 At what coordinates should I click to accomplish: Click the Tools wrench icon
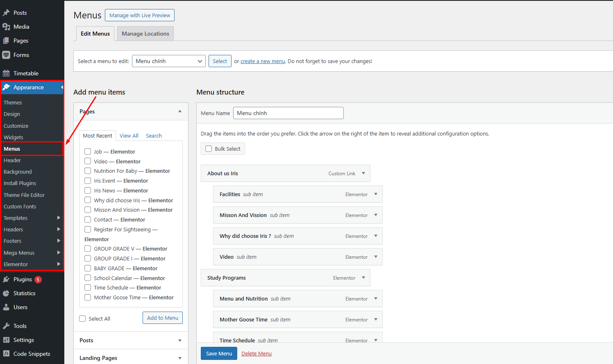point(6,326)
